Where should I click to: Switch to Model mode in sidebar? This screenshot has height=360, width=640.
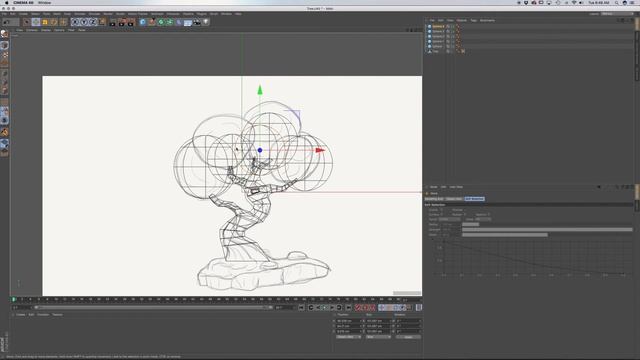(x=4, y=45)
